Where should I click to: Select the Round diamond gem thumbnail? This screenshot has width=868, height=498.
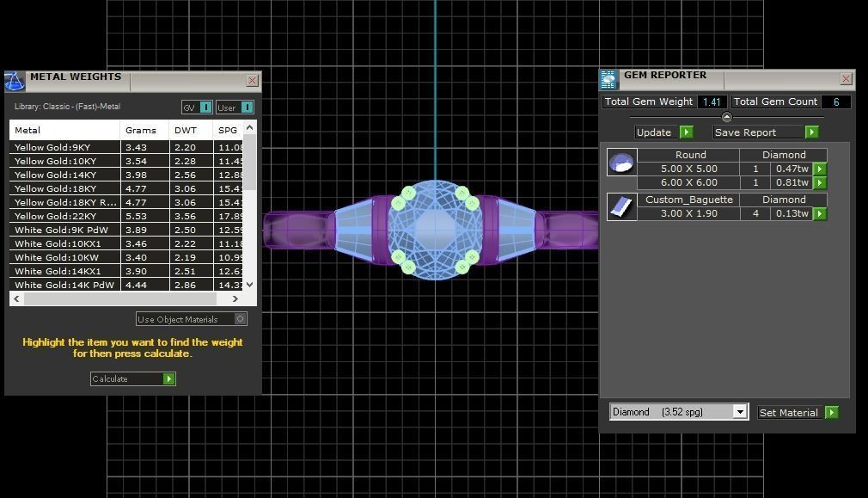coord(621,163)
